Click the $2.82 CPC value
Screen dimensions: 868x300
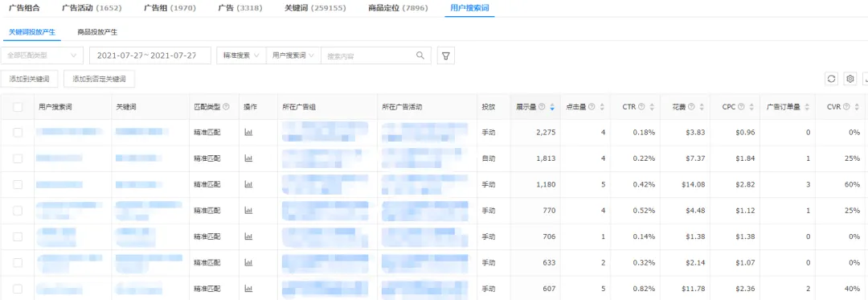coord(745,185)
